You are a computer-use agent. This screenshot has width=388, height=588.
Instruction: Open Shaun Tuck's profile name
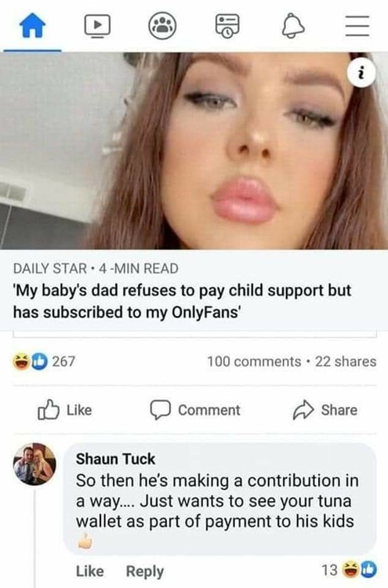115,459
